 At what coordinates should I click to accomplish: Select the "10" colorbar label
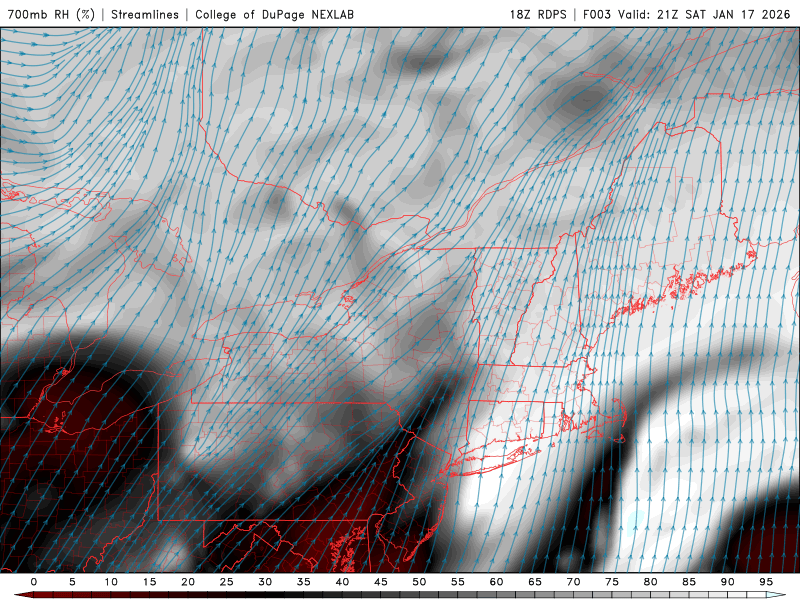pyautogui.click(x=111, y=582)
